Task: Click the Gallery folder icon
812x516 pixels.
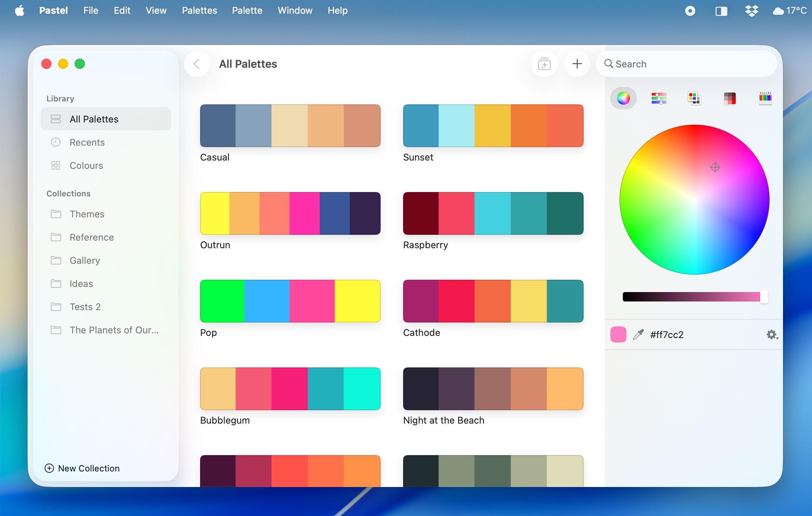Action: pos(56,260)
